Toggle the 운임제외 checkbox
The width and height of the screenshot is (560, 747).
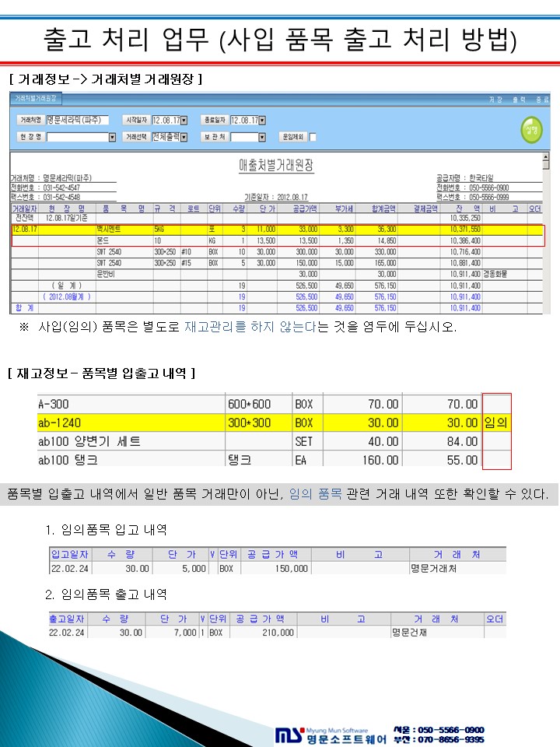(x=313, y=137)
